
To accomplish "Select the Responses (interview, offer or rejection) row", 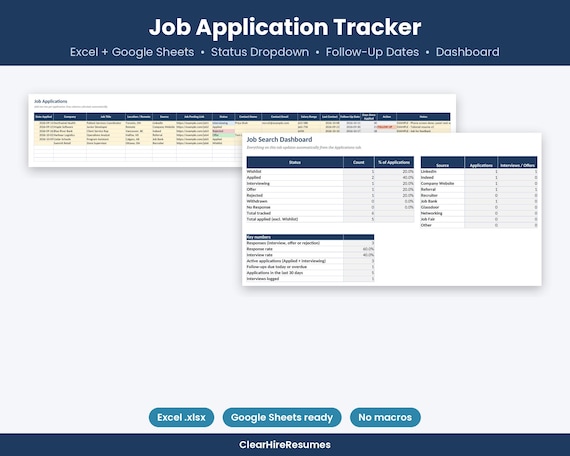I will pyautogui.click(x=310, y=243).
